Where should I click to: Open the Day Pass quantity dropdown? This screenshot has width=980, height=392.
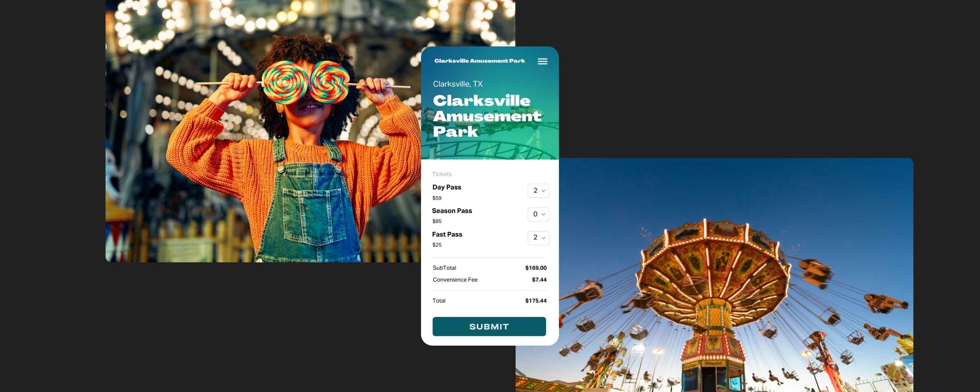click(x=538, y=191)
